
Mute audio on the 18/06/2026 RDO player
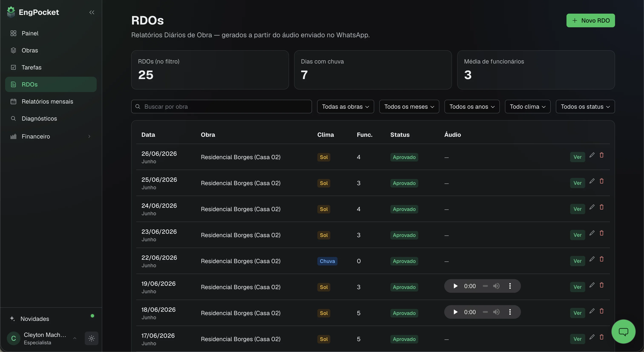click(x=496, y=312)
